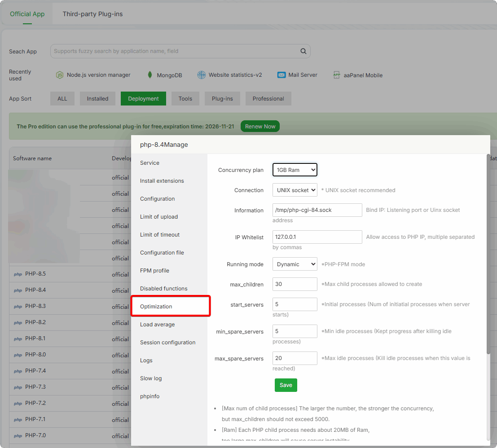Switch to Third-party Plug-ins tab
The height and width of the screenshot is (448, 497).
point(92,14)
